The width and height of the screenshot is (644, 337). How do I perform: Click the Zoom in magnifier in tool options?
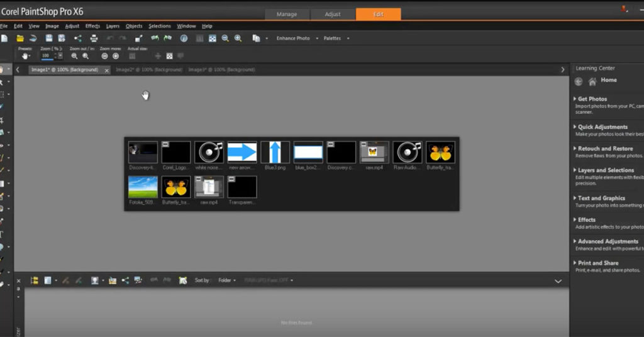pos(86,56)
